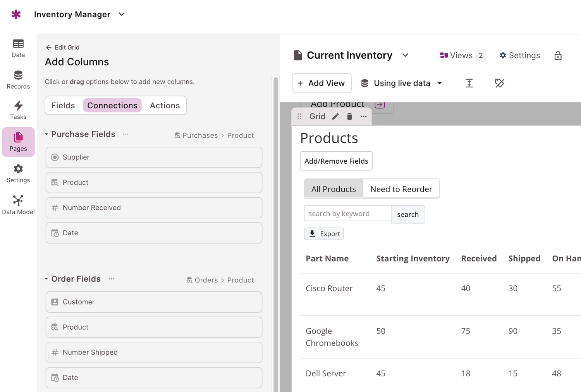The width and height of the screenshot is (581, 392).
Task: Click the pencil edit icon for Grid
Action: pos(335,116)
